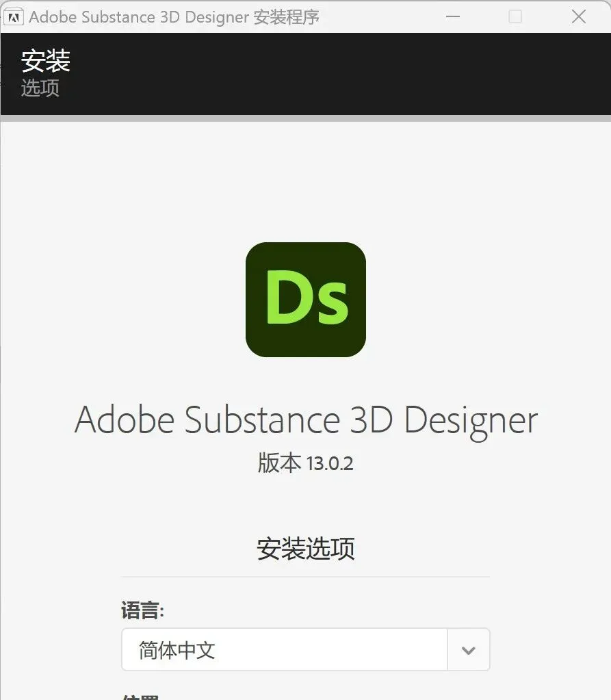Click the window title 安装程序 text
Viewport: 611px width, 700px height.
(287, 17)
